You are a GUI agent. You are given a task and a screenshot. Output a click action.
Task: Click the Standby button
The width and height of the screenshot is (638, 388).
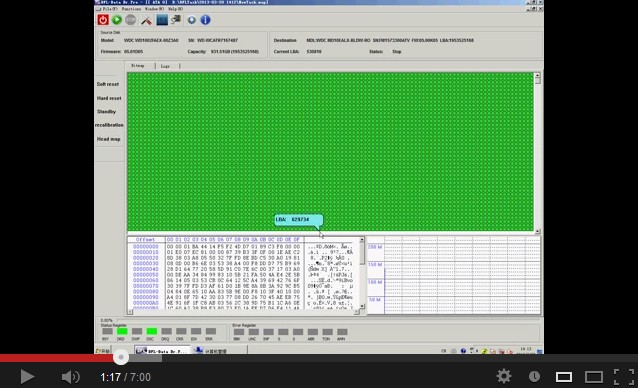pyautogui.click(x=107, y=111)
